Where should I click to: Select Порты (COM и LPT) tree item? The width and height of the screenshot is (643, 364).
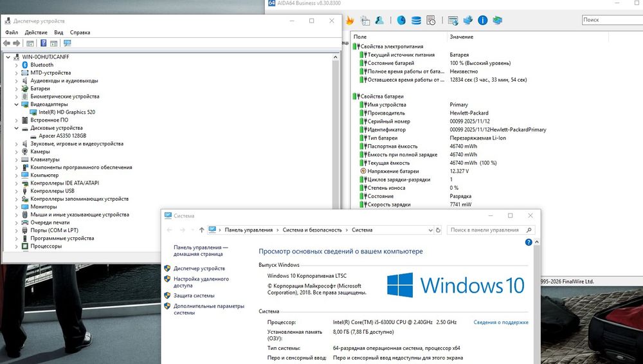pos(54,231)
